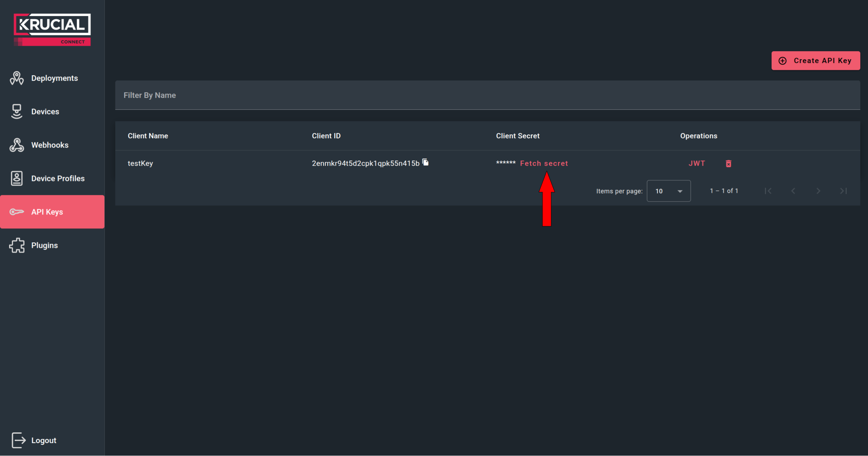The image size is (868, 456).
Task: Copy the Client ID to clipboard
Action: [425, 163]
